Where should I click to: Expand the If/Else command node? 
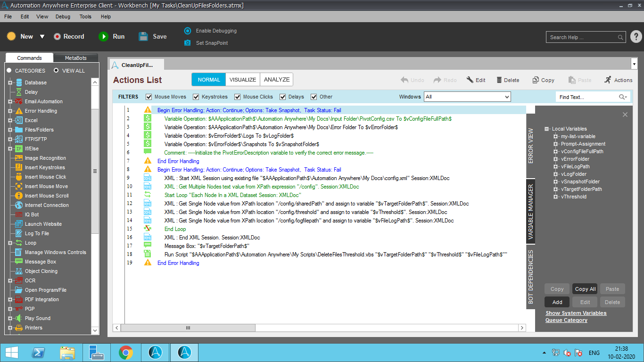coord(10,148)
